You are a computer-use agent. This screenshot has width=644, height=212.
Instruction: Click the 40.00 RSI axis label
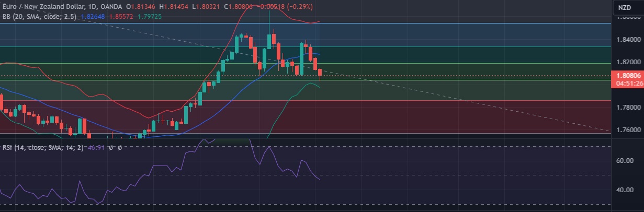tap(625, 190)
